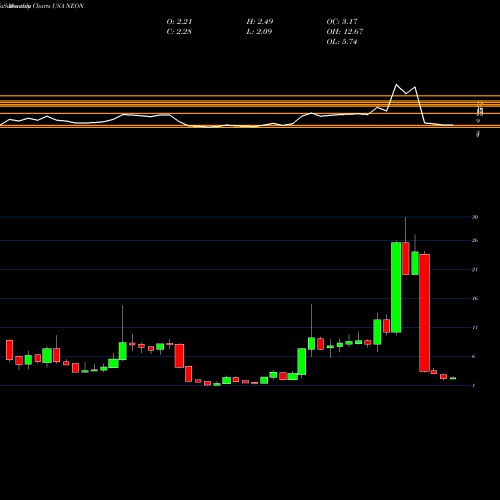The height and width of the screenshot is (500, 500).
Task: Select the tallest red candlestick
Action: [x=424, y=313]
